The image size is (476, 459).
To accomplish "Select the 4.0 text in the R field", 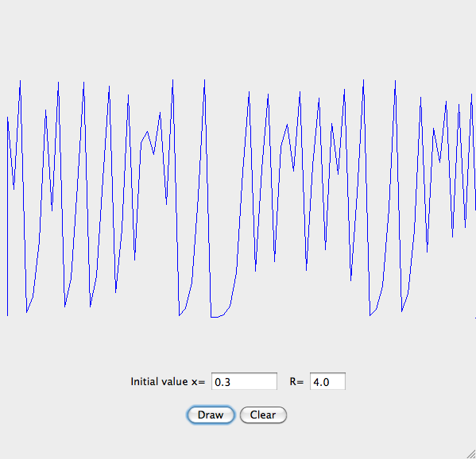I will tap(321, 382).
